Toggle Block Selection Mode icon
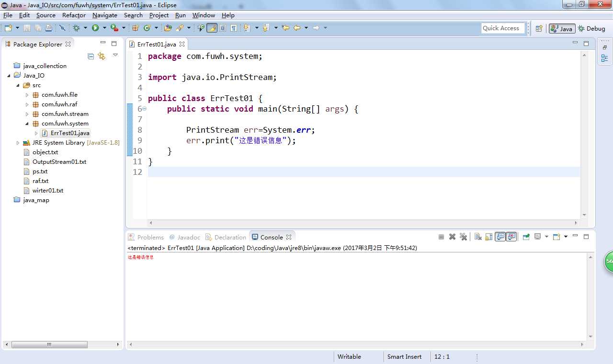The image size is (613, 364). [223, 28]
